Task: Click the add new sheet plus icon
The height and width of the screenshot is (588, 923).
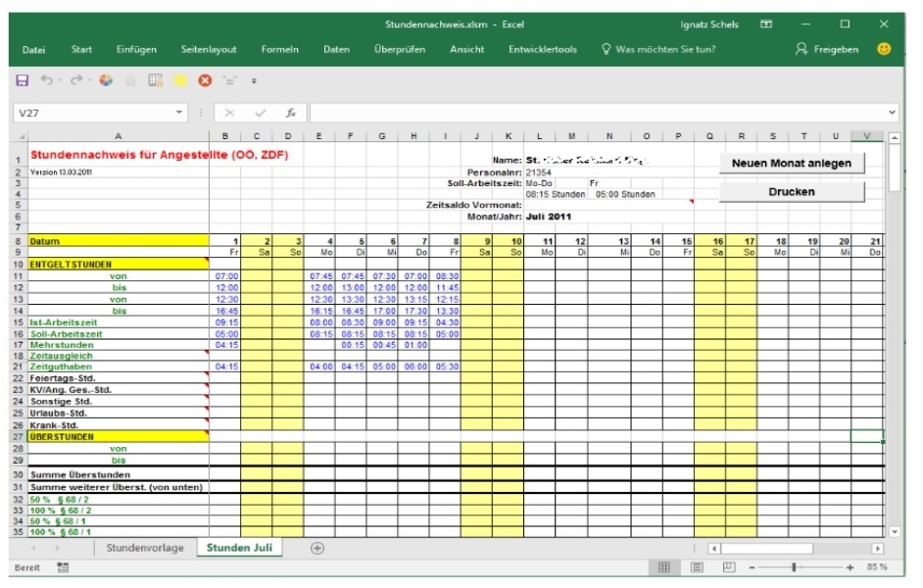Action: pyautogui.click(x=317, y=549)
